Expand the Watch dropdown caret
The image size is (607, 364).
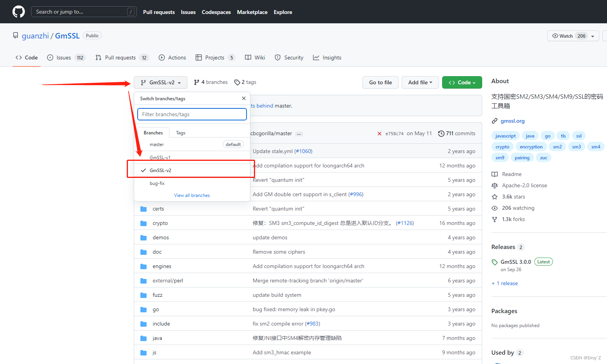click(x=593, y=36)
